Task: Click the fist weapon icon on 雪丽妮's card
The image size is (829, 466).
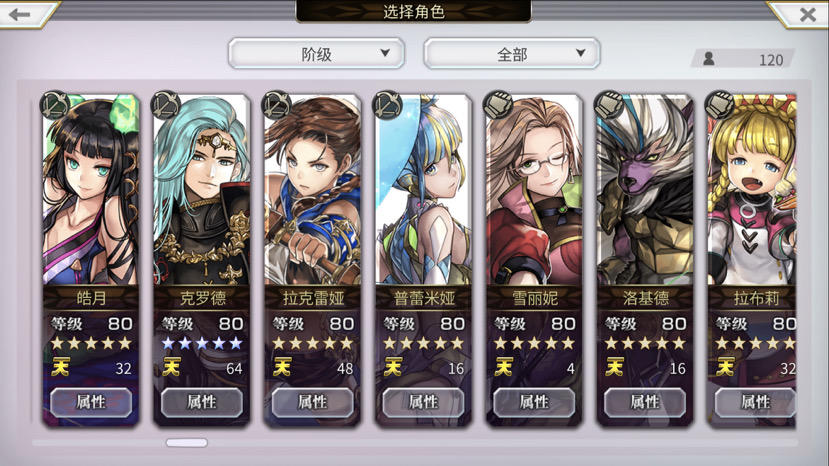Action: [498, 105]
